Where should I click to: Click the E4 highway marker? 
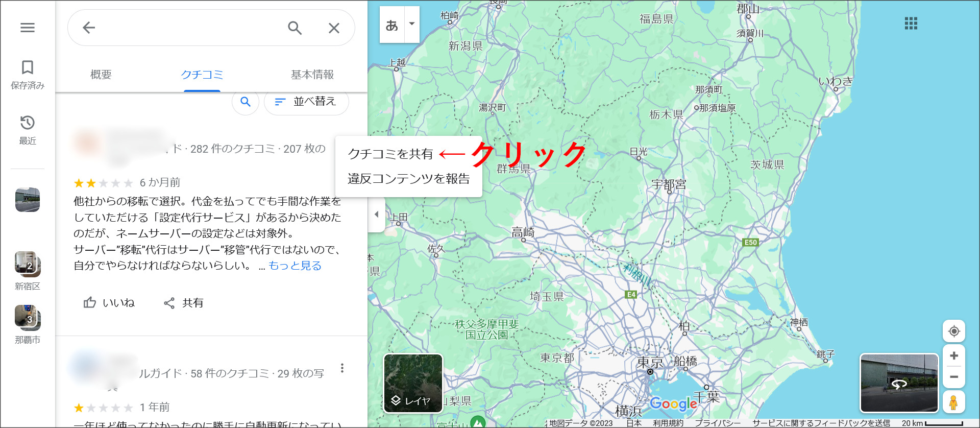point(631,295)
